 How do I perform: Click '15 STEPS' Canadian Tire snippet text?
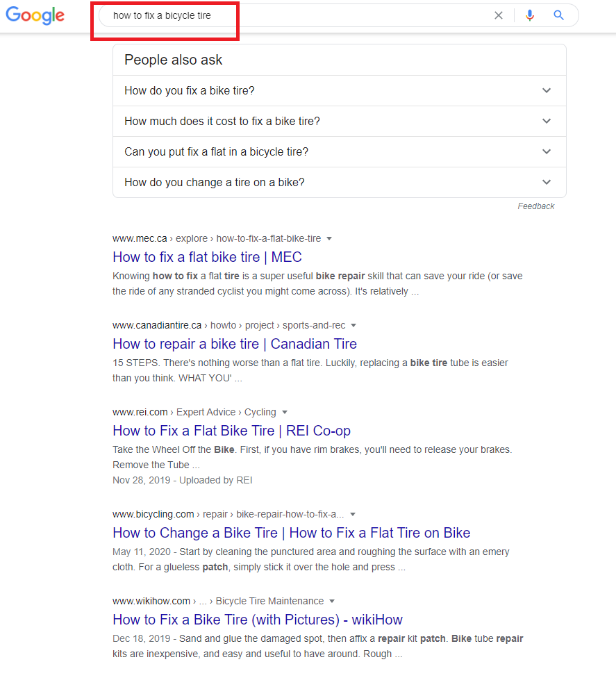(x=310, y=370)
